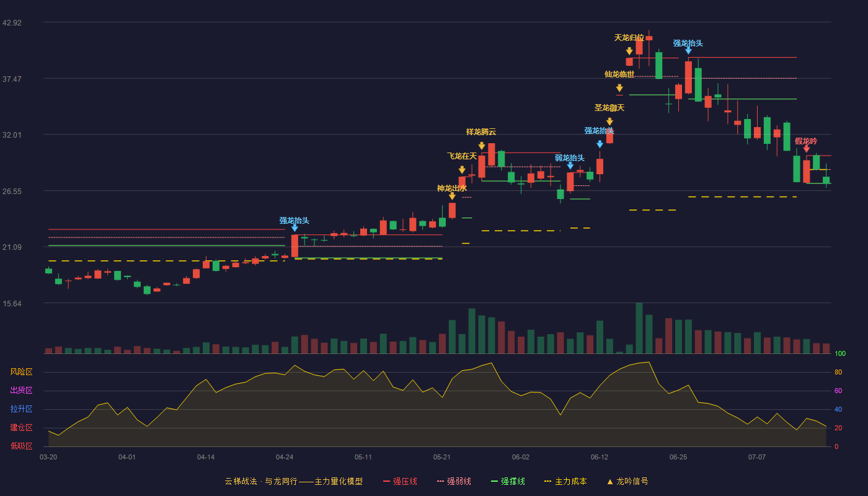Select the 强龙抬头 signal label right of 天龙归位

(688, 43)
